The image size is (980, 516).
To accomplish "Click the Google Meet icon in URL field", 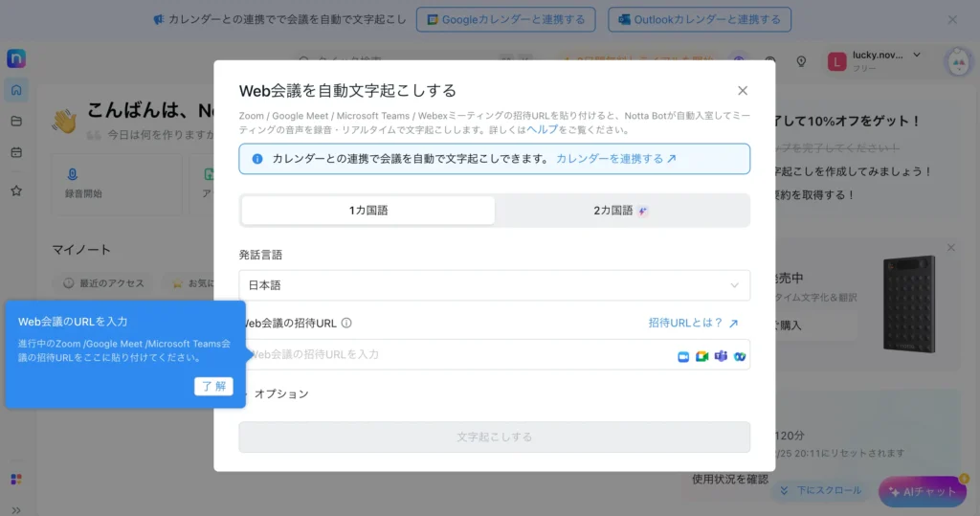I will point(702,356).
